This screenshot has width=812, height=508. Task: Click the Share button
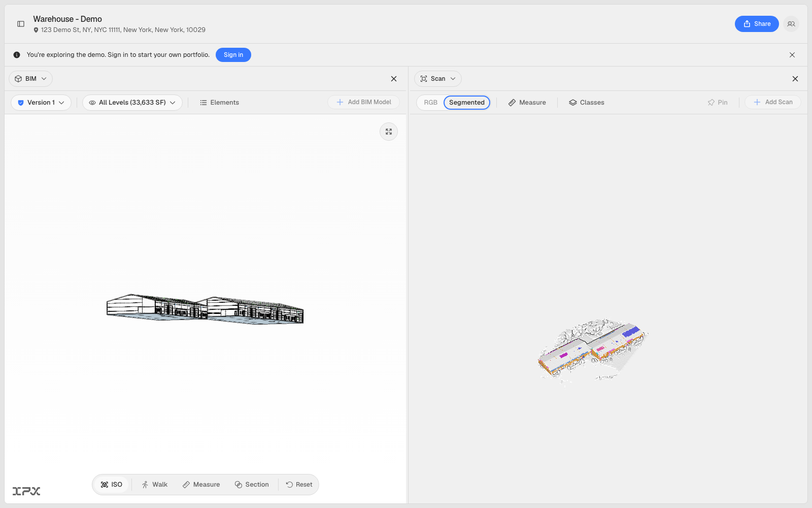757,24
